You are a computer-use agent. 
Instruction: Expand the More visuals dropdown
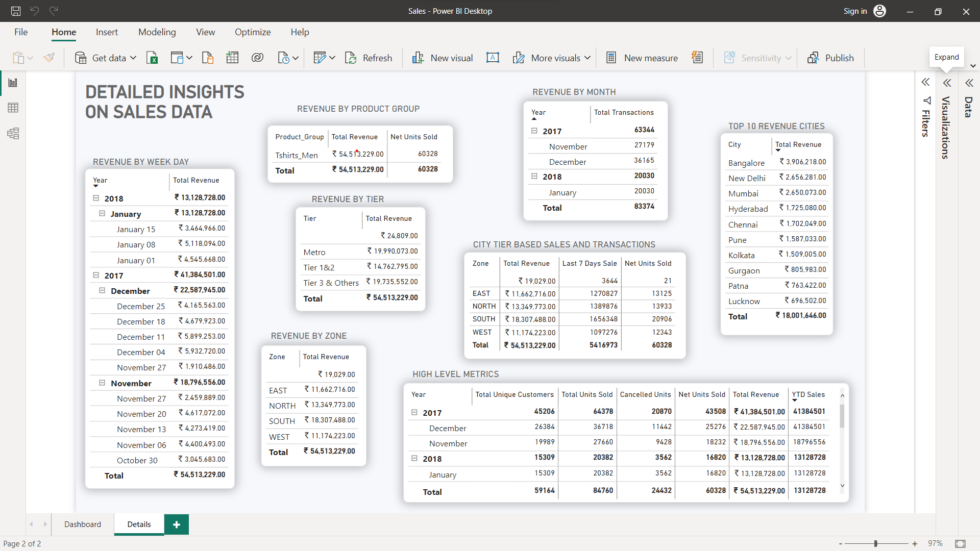click(587, 58)
